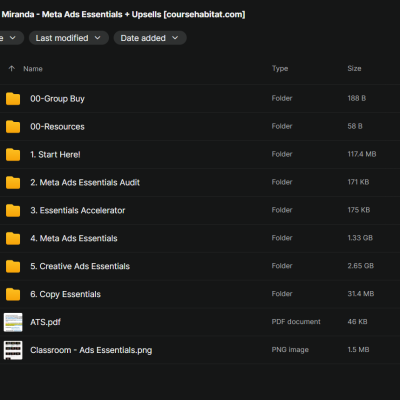This screenshot has height=400, width=400.
Task: Click the Folder type cell of 6. Copy Essentials
Action: coord(282,294)
